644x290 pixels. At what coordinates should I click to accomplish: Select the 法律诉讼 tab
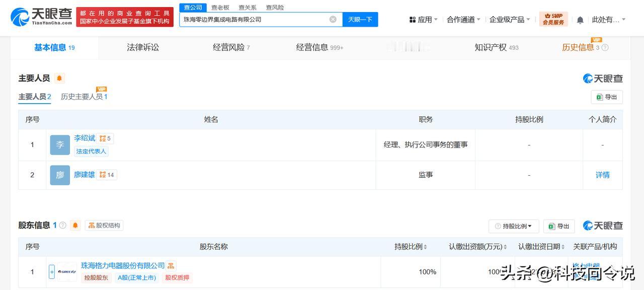click(x=143, y=47)
